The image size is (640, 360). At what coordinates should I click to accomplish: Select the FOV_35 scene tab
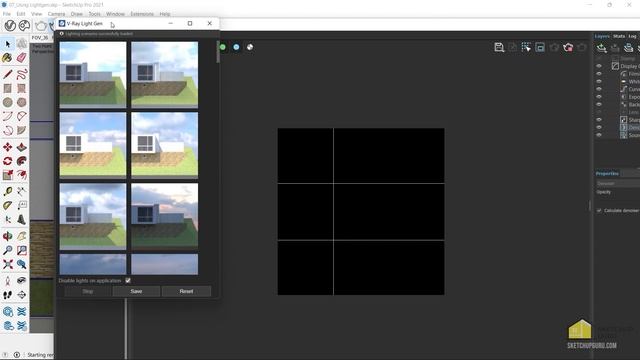point(40,38)
